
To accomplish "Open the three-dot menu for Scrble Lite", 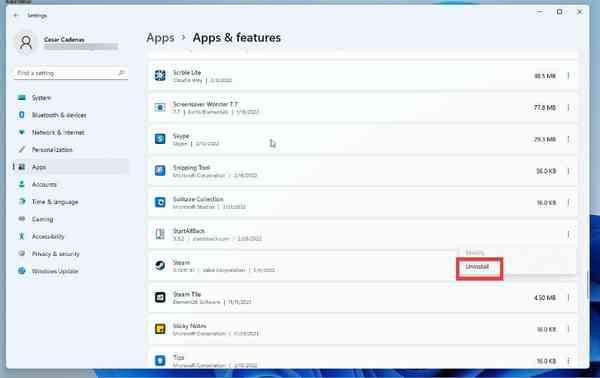I will [x=568, y=76].
